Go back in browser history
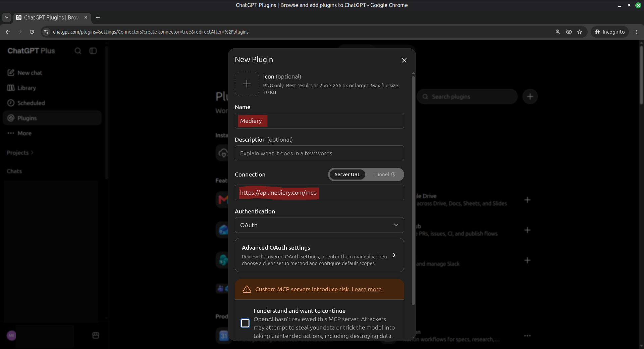This screenshot has width=644, height=349. point(8,32)
